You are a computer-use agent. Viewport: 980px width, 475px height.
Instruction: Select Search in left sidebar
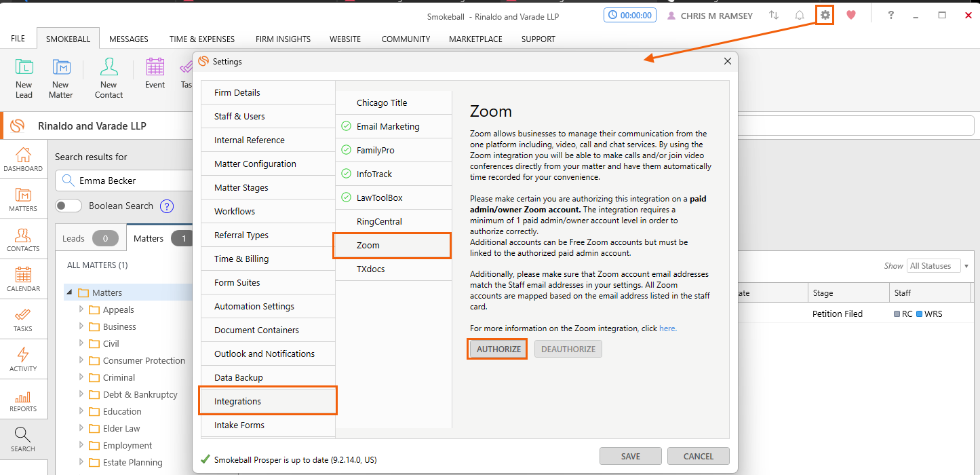pyautogui.click(x=23, y=439)
